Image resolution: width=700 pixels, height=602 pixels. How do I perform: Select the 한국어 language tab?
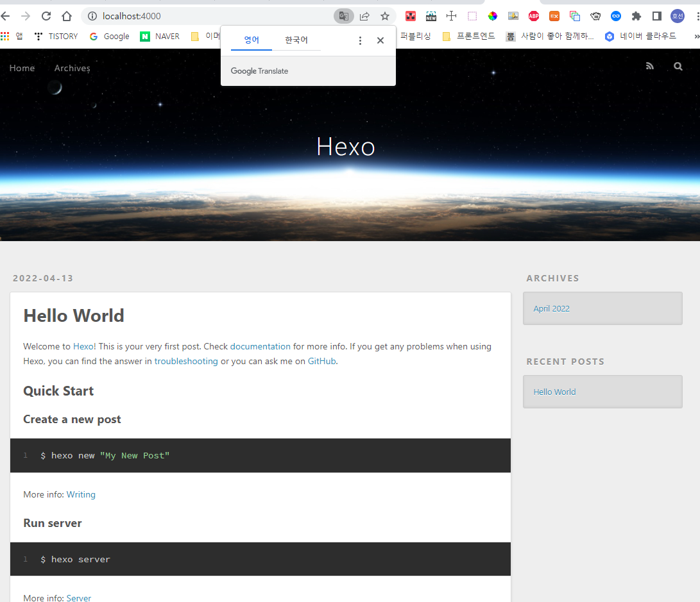click(296, 39)
